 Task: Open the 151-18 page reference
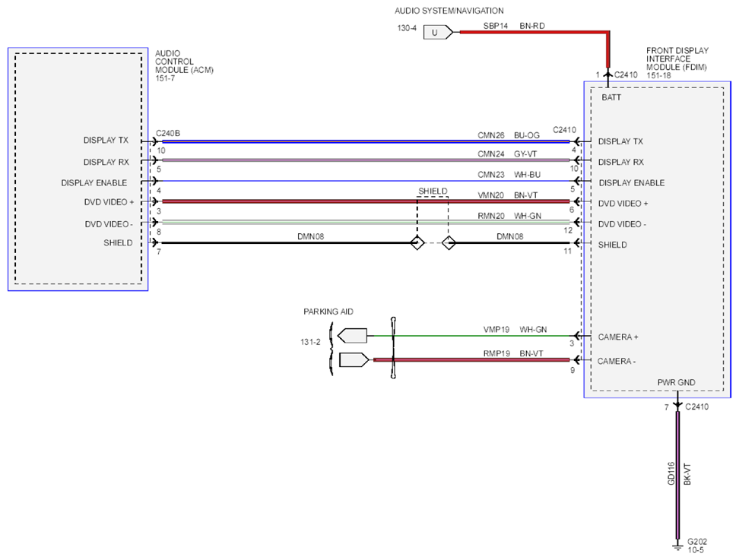tap(658, 75)
